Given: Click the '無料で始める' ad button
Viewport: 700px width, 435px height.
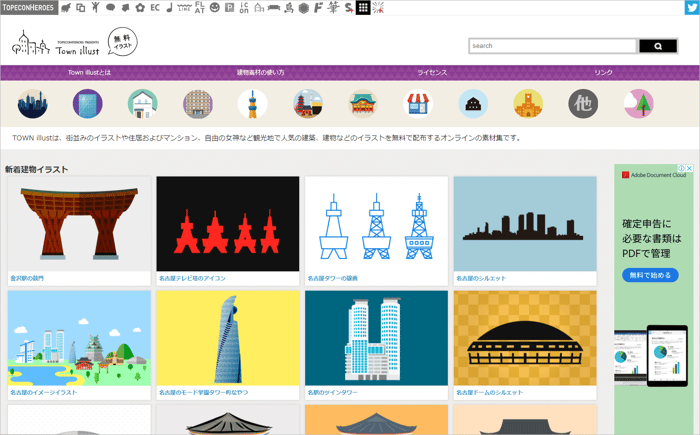Looking at the screenshot, I should 650,275.
